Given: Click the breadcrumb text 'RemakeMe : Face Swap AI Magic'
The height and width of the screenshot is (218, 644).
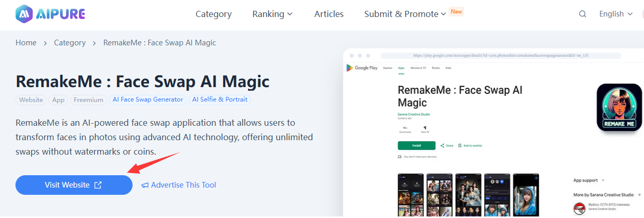Looking at the screenshot, I should tap(160, 43).
